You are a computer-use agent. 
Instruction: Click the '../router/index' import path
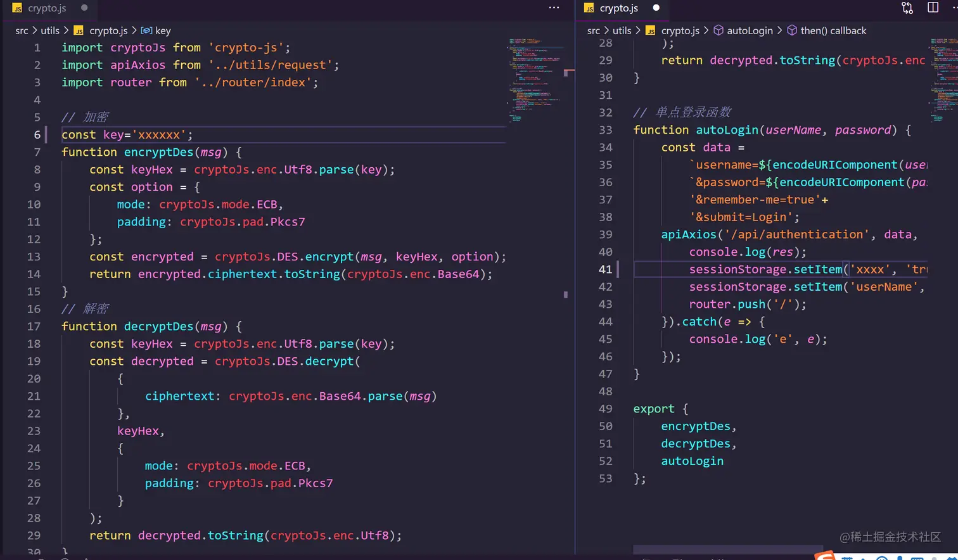coord(253,82)
